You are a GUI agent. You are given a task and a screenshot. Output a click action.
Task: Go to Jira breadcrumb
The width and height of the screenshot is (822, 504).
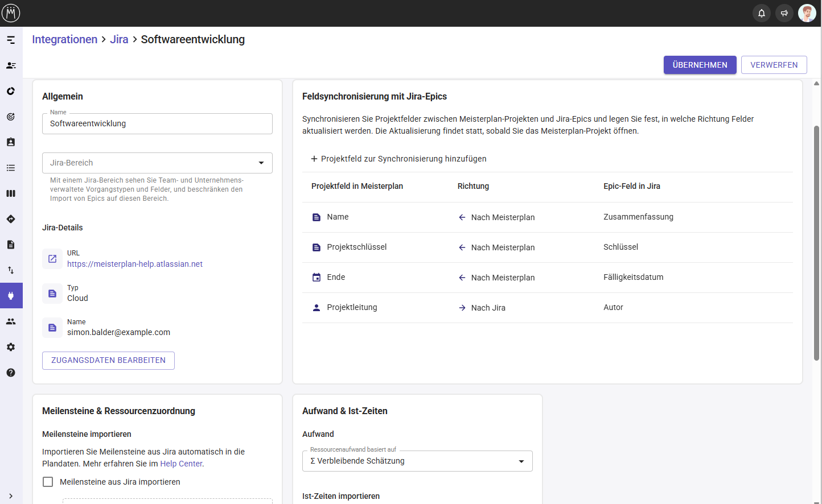pyautogui.click(x=119, y=39)
